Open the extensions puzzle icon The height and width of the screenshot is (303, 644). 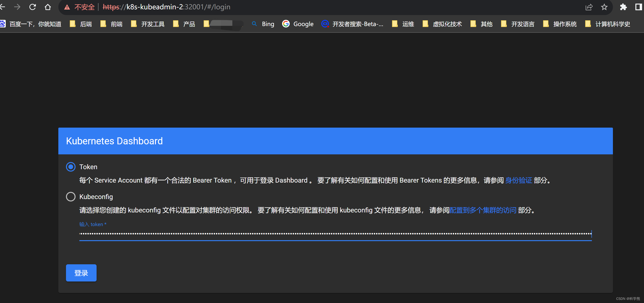[623, 7]
